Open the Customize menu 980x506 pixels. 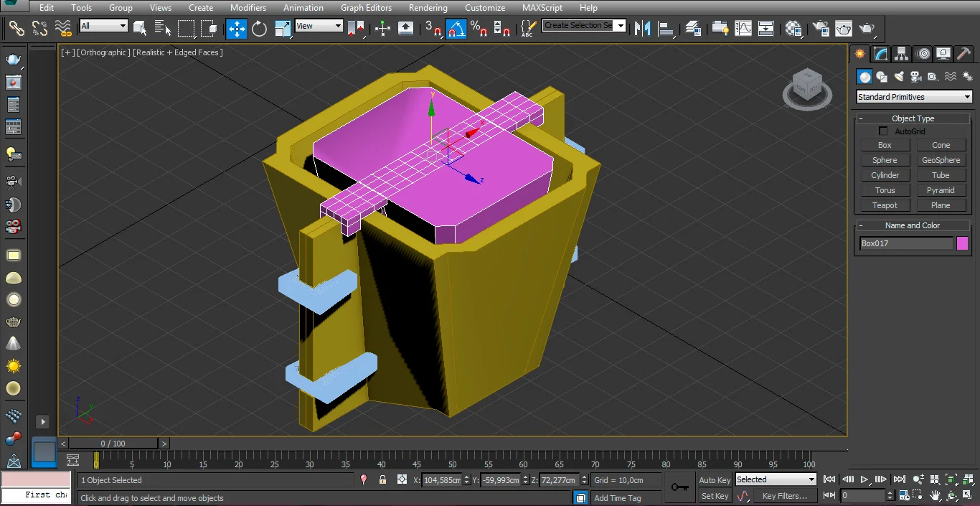pyautogui.click(x=485, y=8)
